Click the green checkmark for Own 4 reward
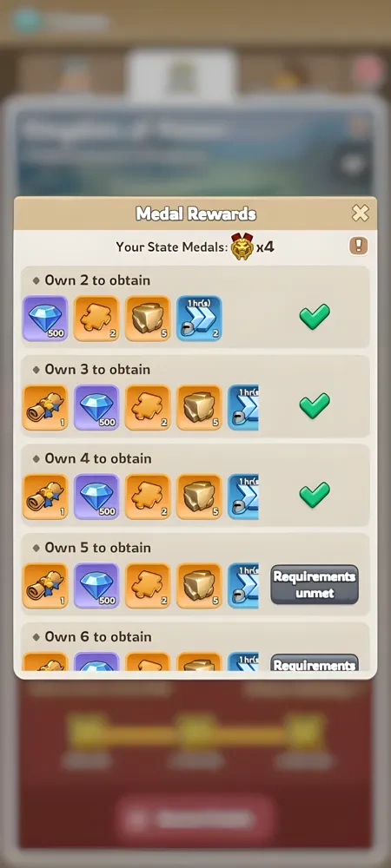Viewport: 391px width, 868px height. point(315,495)
